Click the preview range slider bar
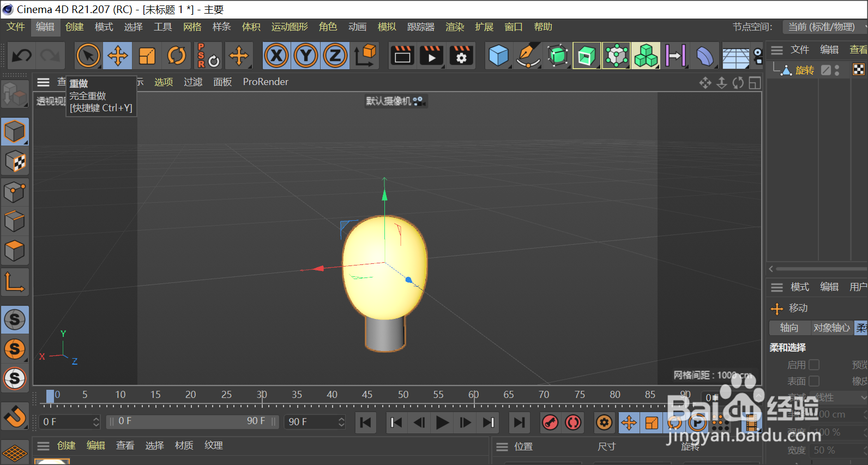The width and height of the screenshot is (868, 465). 192,421
